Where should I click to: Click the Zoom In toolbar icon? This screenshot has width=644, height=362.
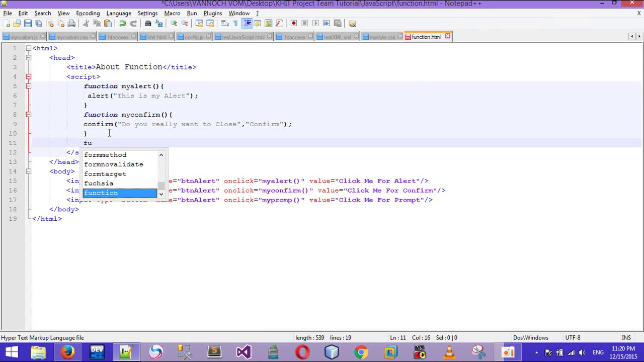pyautogui.click(x=174, y=23)
